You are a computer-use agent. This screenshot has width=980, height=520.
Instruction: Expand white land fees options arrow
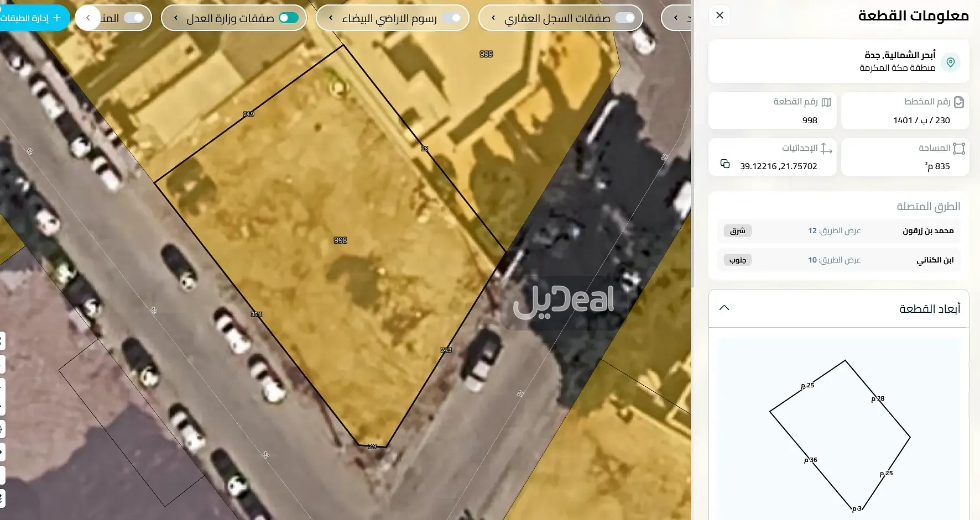click(331, 18)
